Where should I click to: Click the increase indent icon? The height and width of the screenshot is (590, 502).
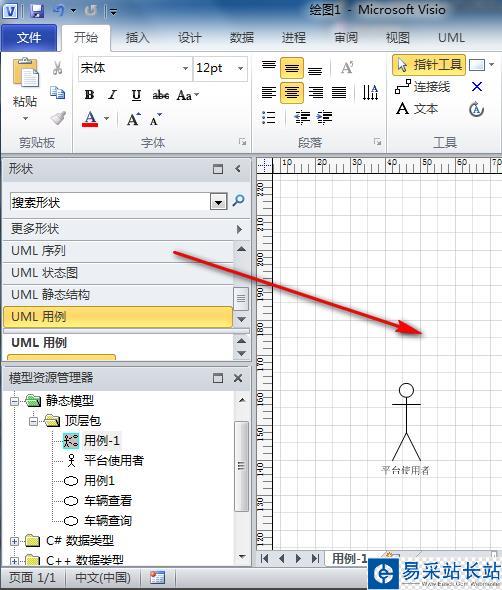pos(324,118)
